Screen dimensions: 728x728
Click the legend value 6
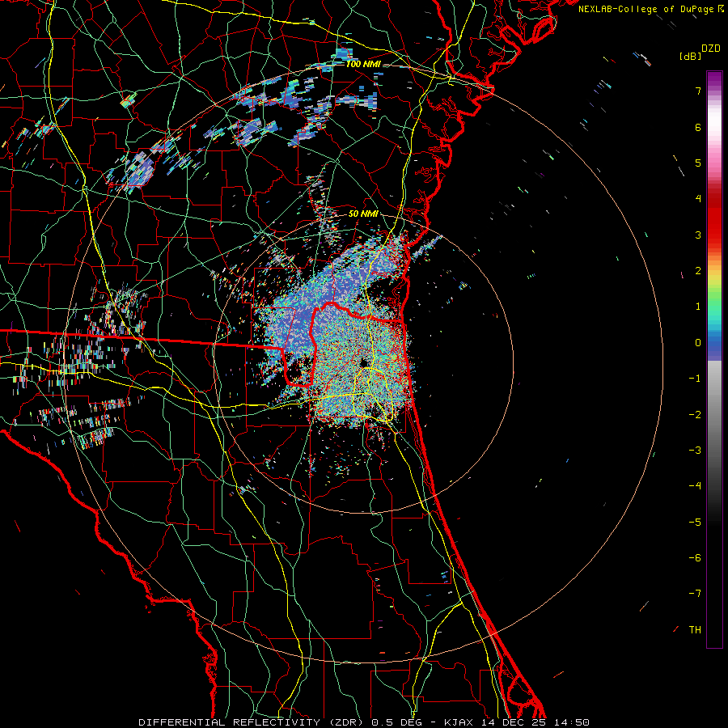coord(698,127)
